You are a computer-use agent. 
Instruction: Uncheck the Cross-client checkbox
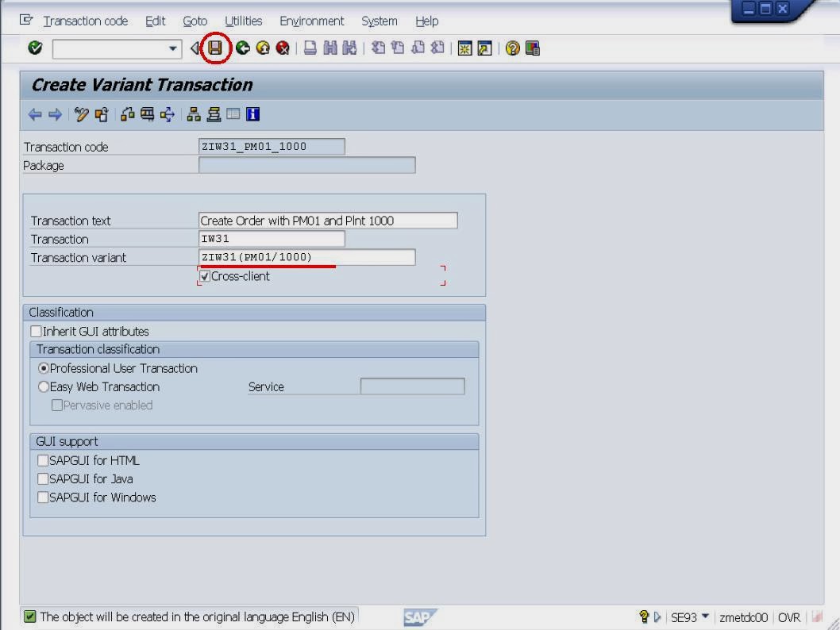point(204,276)
